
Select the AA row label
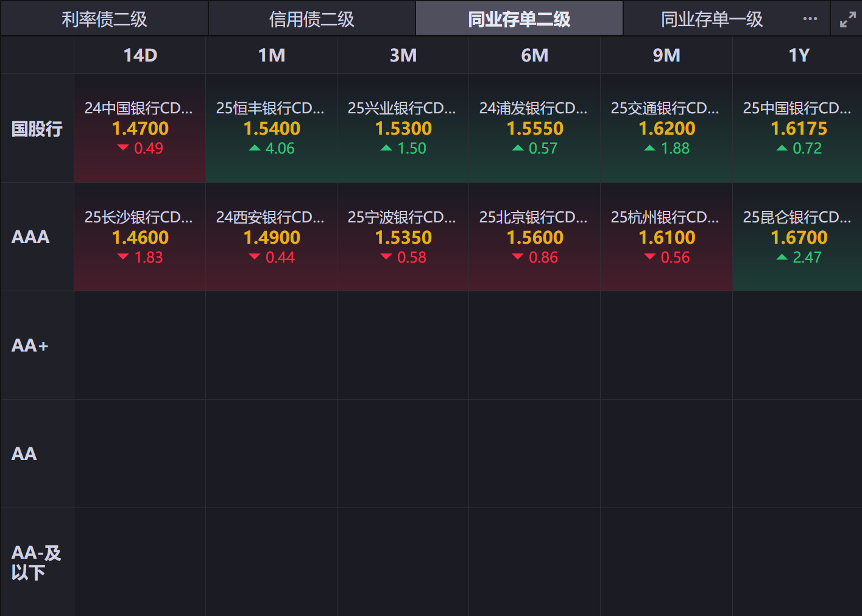pos(37,454)
